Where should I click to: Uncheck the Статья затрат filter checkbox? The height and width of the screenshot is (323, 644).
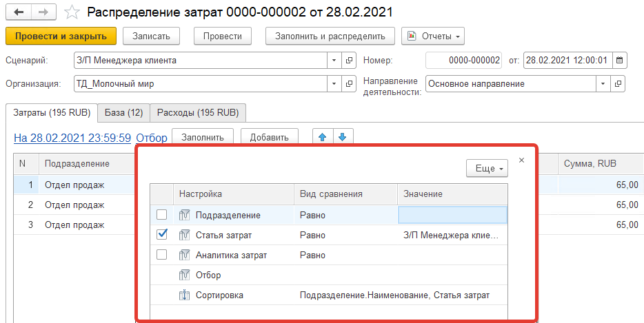tap(162, 235)
